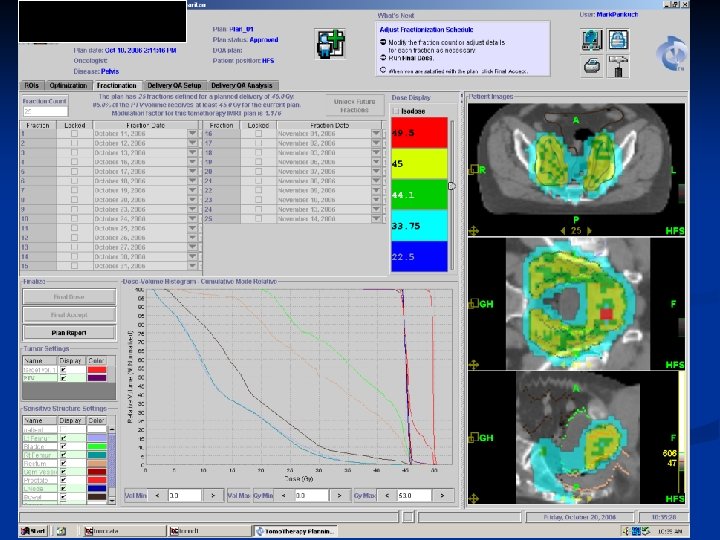Click the hammer tool icon in top right
720x540 pixels.
(x=618, y=66)
